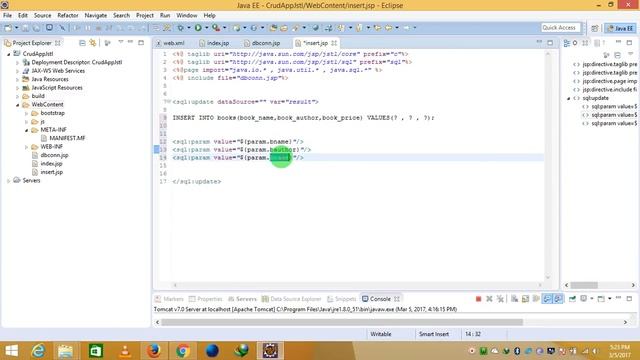640x360 pixels.
Task: Switch to index.jsp editor tab
Action: click(214, 43)
